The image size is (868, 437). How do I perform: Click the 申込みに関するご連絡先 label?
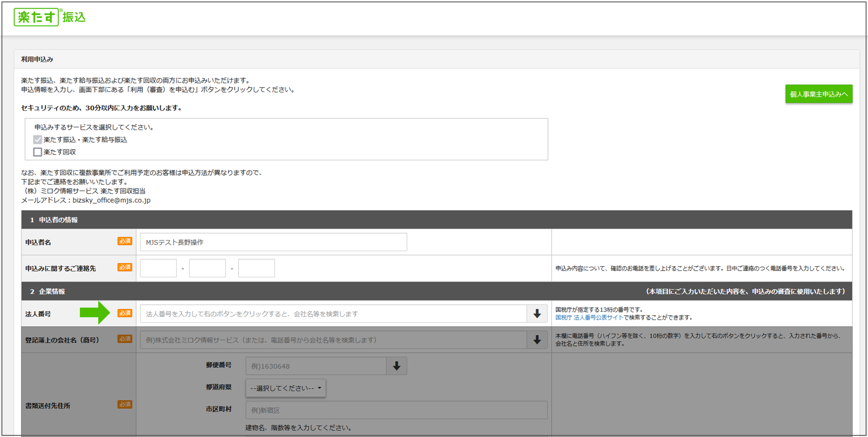point(61,268)
